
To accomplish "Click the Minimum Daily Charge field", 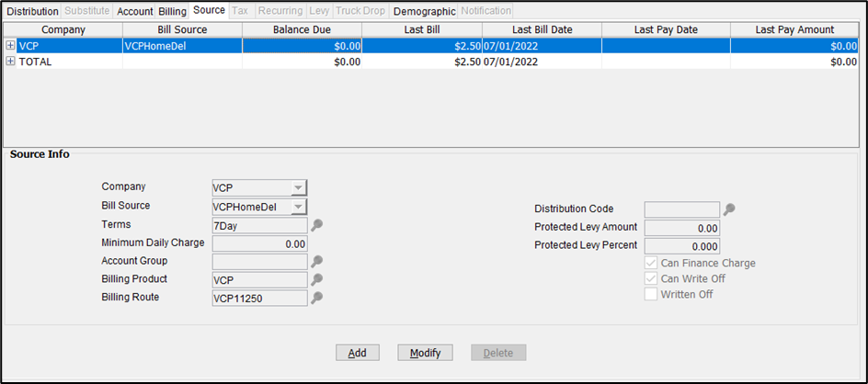I will 259,243.
